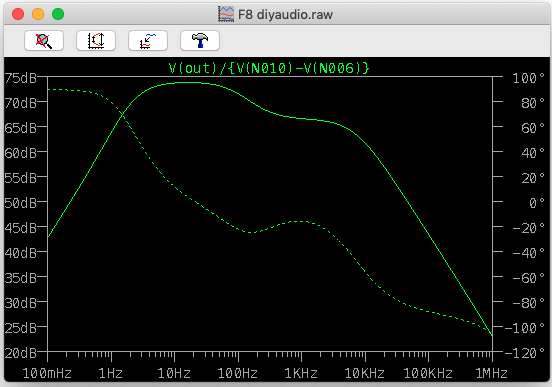552x387 pixels.
Task: Click the 1MHz frequency axis label
Action: click(491, 373)
